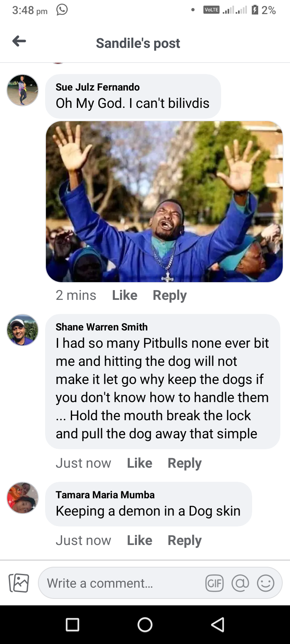
Task: Tap the @ mention icon
Action: coord(240,583)
